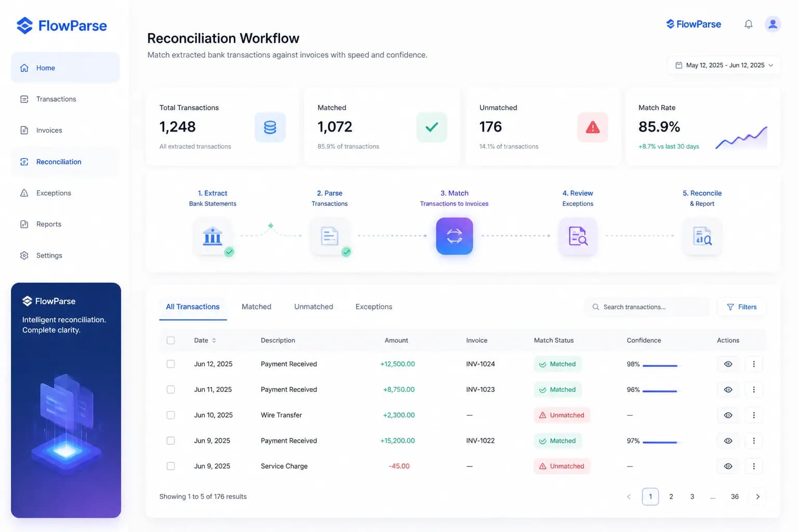The image size is (798, 532).
Task: Click the Reports chart icon in sidebar
Action: click(24, 224)
